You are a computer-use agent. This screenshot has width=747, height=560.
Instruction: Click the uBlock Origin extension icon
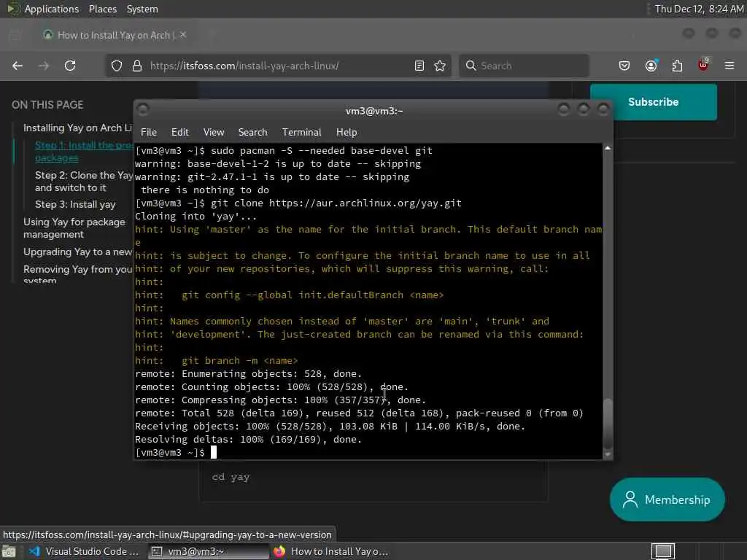coord(703,65)
